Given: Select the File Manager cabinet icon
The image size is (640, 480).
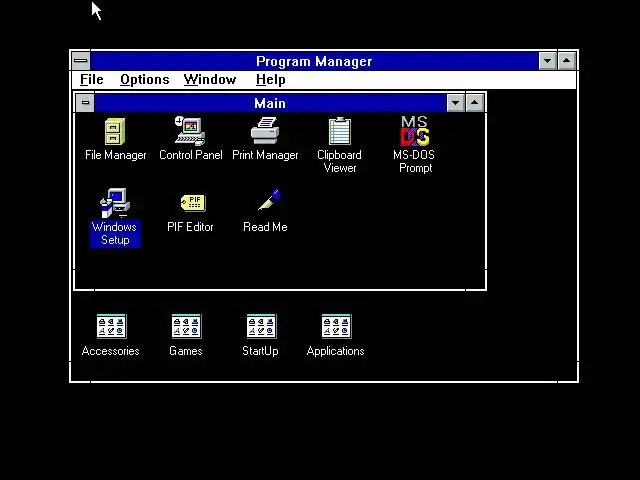Looking at the screenshot, I should pos(115,131).
